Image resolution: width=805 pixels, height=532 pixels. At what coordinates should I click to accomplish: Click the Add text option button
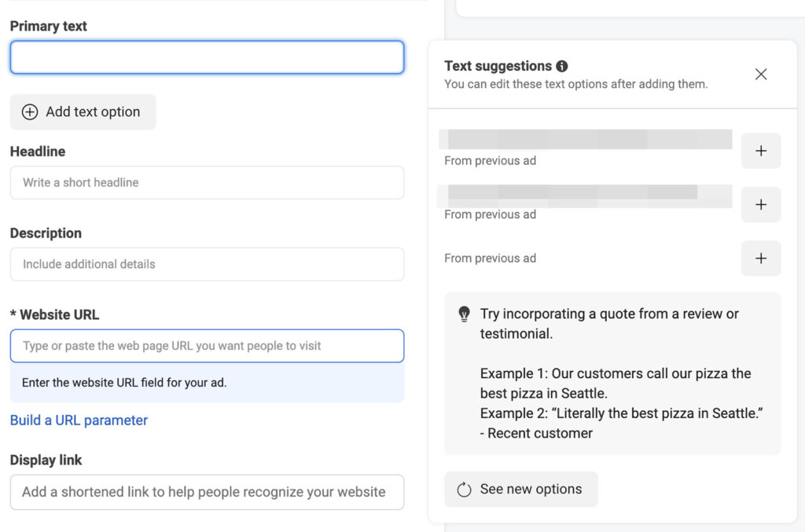click(83, 112)
